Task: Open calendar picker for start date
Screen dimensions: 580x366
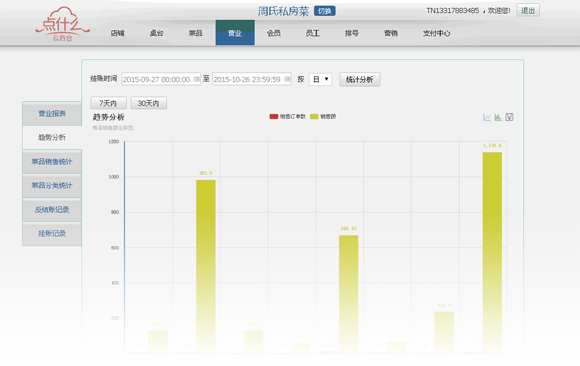Action: coord(196,79)
